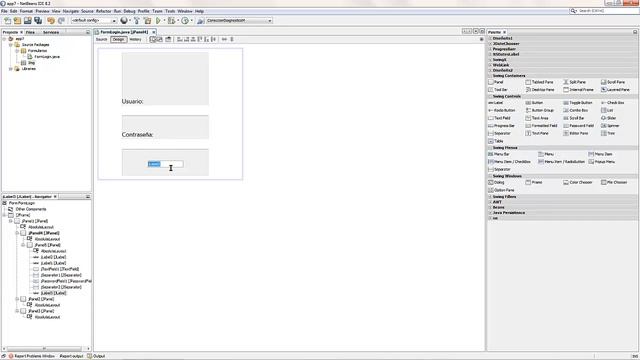
Task: Select Other Components node in Navigator
Action: (27, 209)
